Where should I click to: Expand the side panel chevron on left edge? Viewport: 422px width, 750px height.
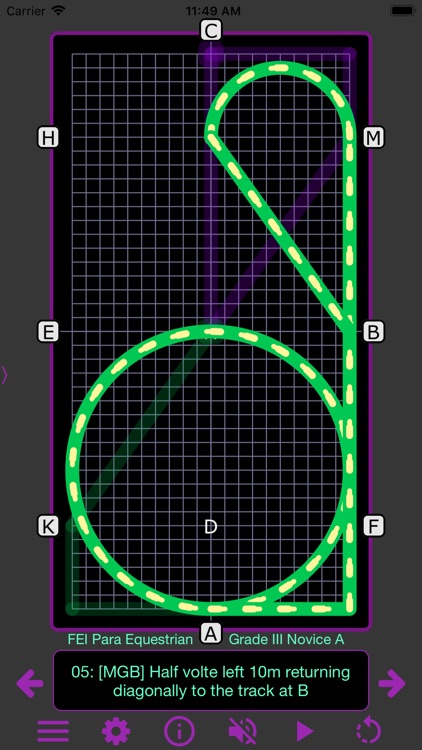click(x=5, y=375)
